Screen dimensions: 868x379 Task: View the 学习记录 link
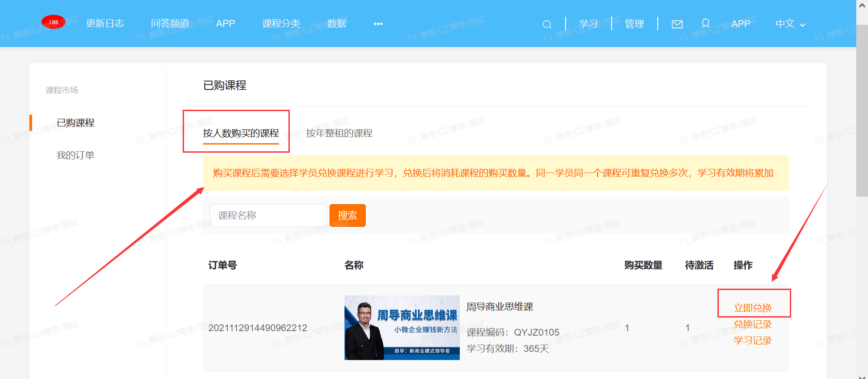click(752, 341)
